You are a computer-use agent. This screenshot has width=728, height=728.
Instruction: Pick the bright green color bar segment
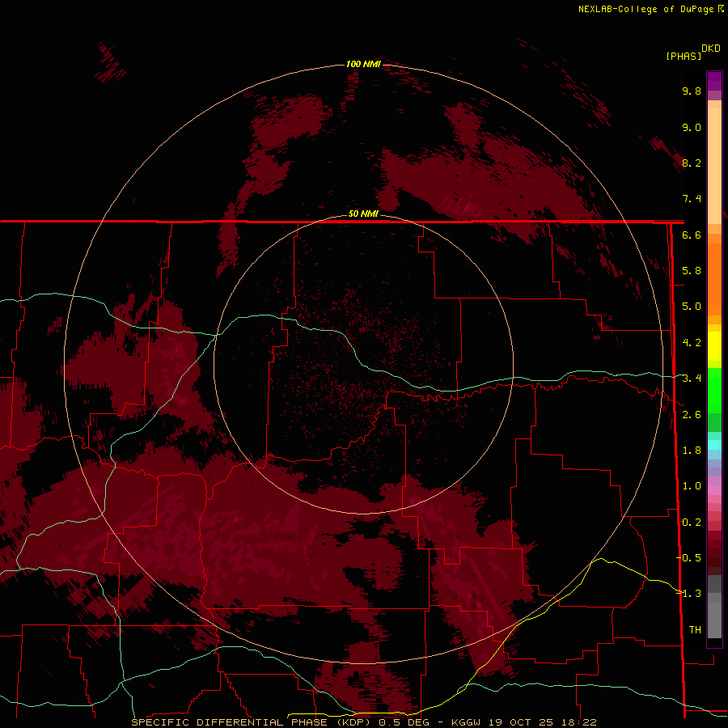tap(714, 390)
